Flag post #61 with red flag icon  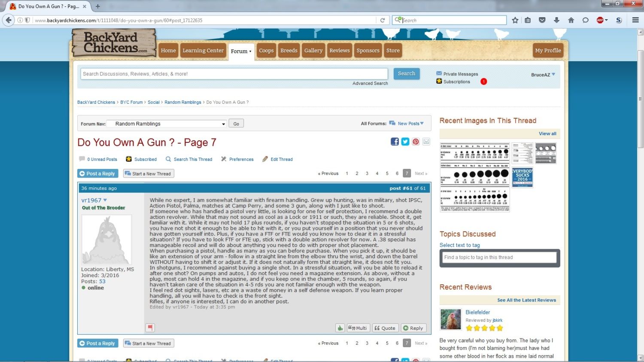150,328
